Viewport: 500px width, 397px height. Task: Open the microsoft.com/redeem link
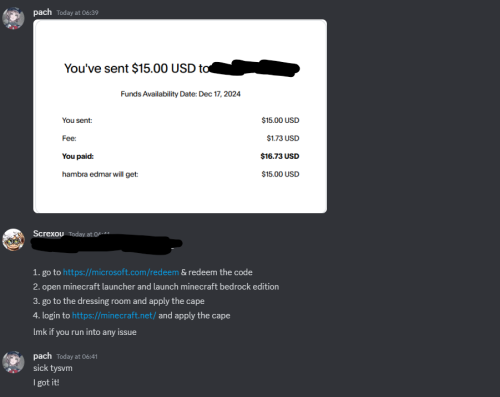coord(121,272)
